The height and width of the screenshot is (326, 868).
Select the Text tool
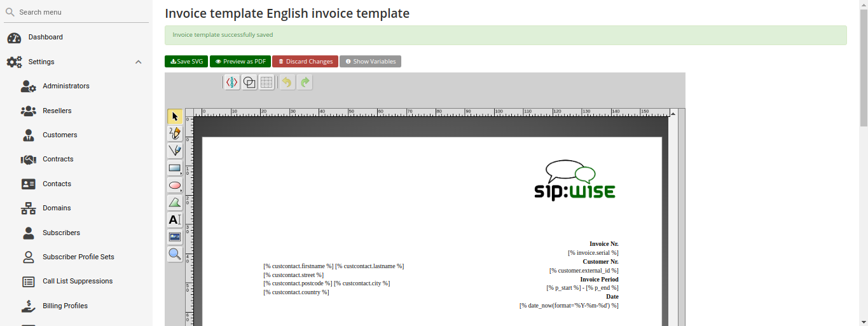click(175, 220)
